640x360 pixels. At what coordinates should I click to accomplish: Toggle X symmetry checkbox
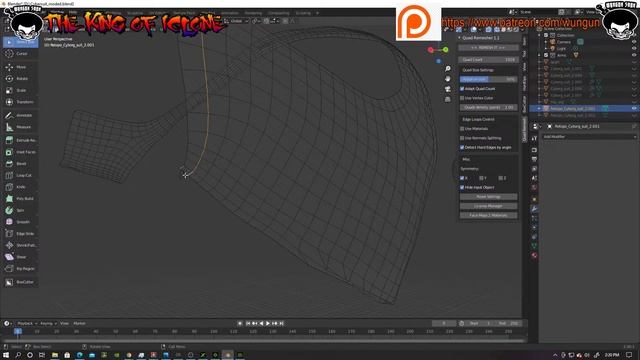(x=462, y=178)
